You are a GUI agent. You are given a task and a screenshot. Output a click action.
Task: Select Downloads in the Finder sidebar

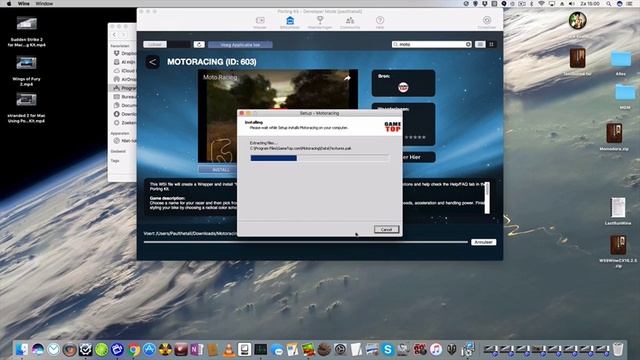pos(124,114)
